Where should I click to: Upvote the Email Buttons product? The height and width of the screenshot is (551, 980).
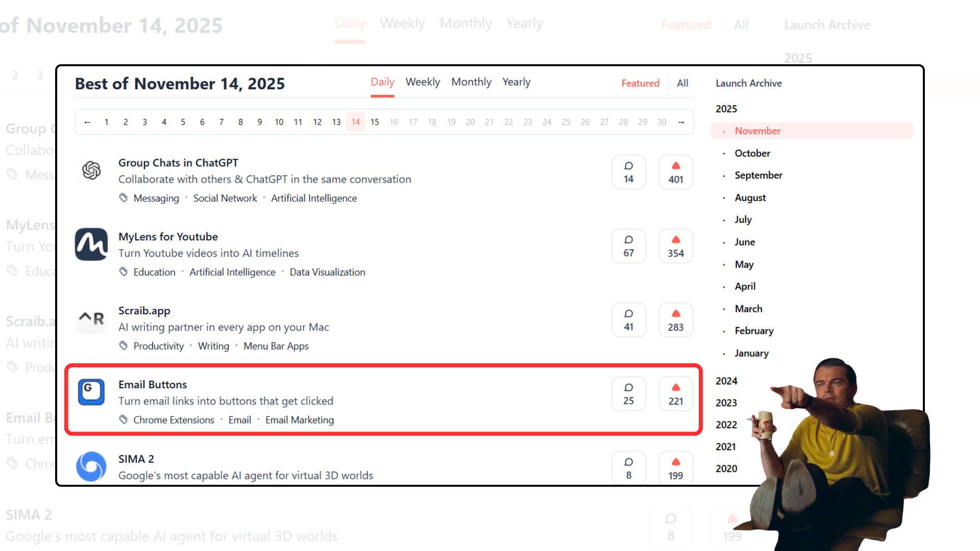675,394
